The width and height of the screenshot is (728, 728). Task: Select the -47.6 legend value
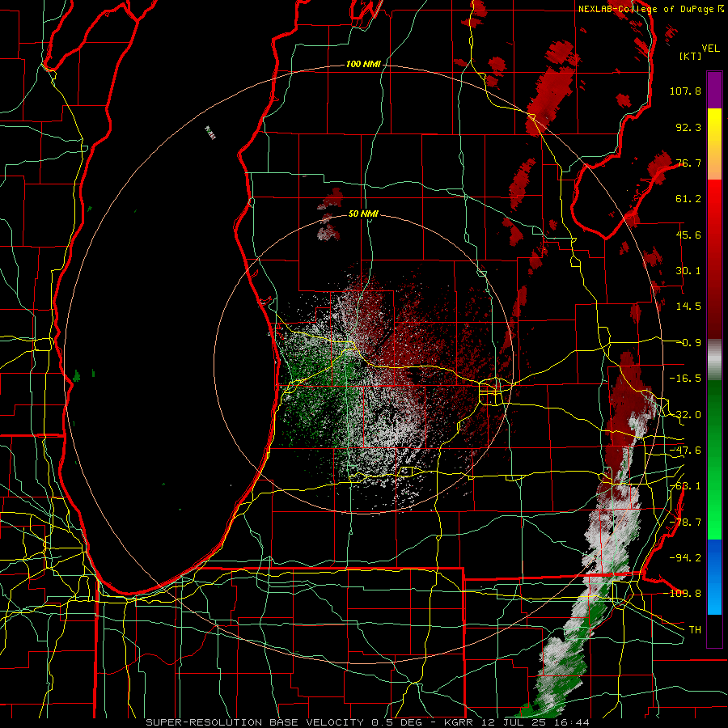pyautogui.click(x=685, y=451)
